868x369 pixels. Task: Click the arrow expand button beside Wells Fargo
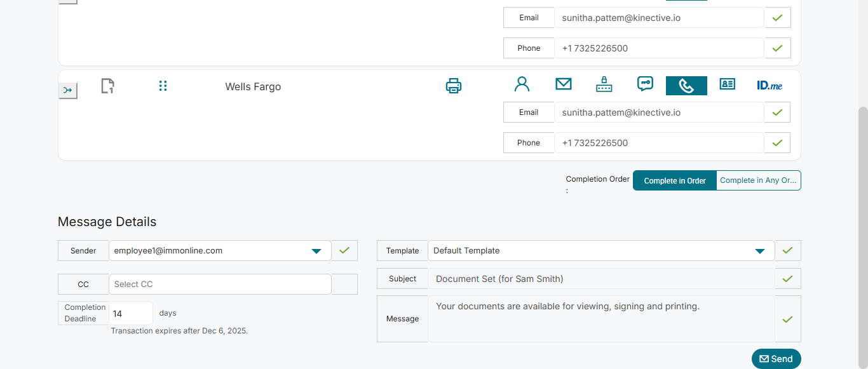pyautogui.click(x=68, y=91)
